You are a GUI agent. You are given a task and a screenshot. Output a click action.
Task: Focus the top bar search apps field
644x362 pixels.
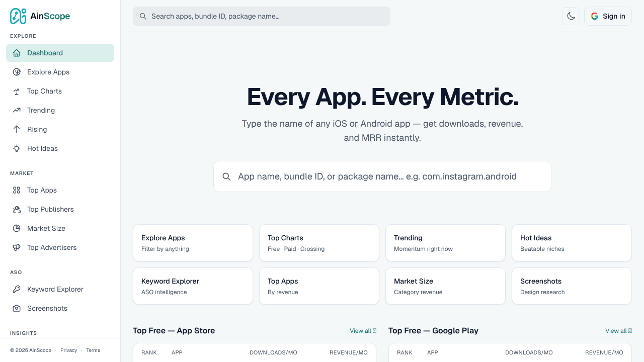[262, 16]
